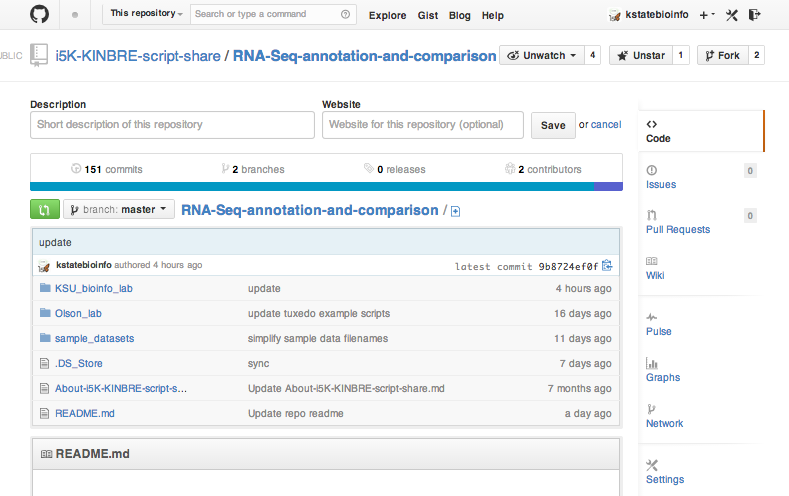789x496 pixels.
Task: Open the latest commit 9b8724ef0f hash
Action: pyautogui.click(x=568, y=267)
